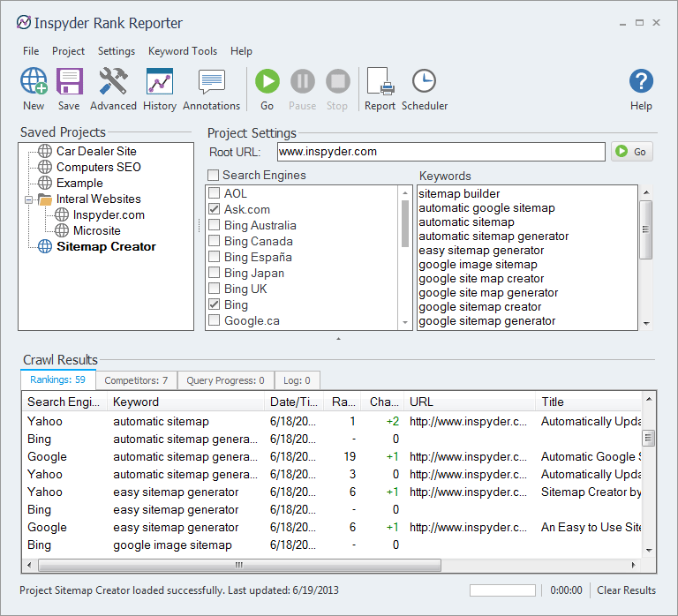This screenshot has width=678, height=616.
Task: Enable Bing Australia checkbox
Action: (x=214, y=225)
